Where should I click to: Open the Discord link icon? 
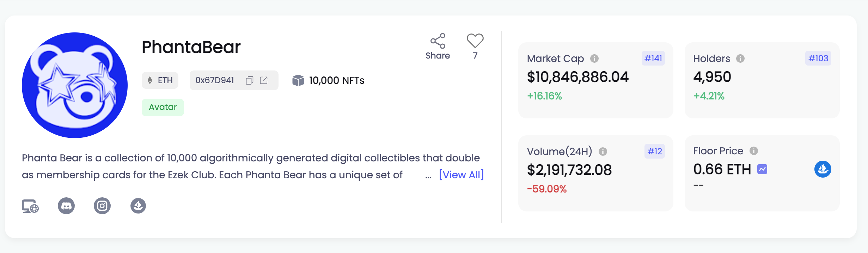pyautogui.click(x=66, y=206)
